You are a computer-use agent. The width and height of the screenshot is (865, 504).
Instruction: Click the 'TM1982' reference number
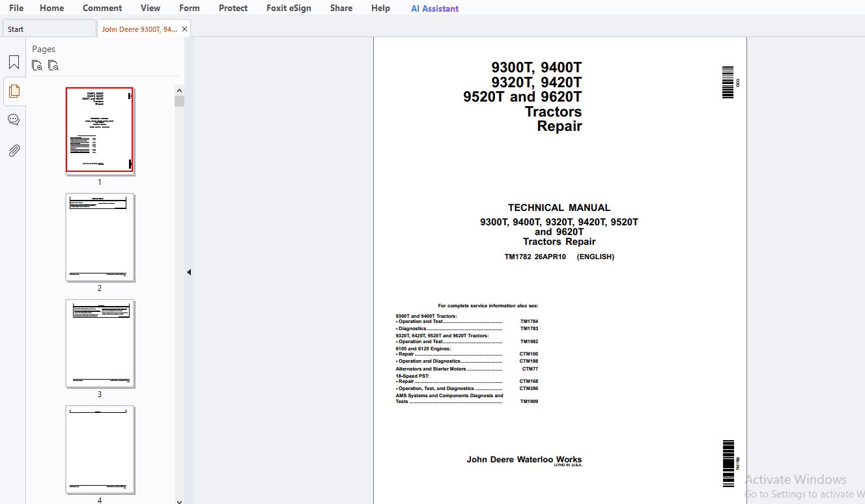coord(529,342)
